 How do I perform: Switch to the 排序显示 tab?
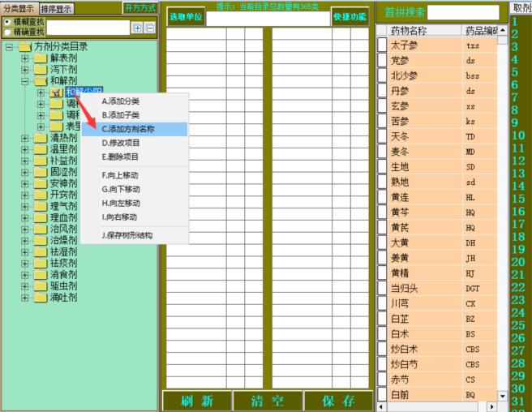click(x=57, y=9)
